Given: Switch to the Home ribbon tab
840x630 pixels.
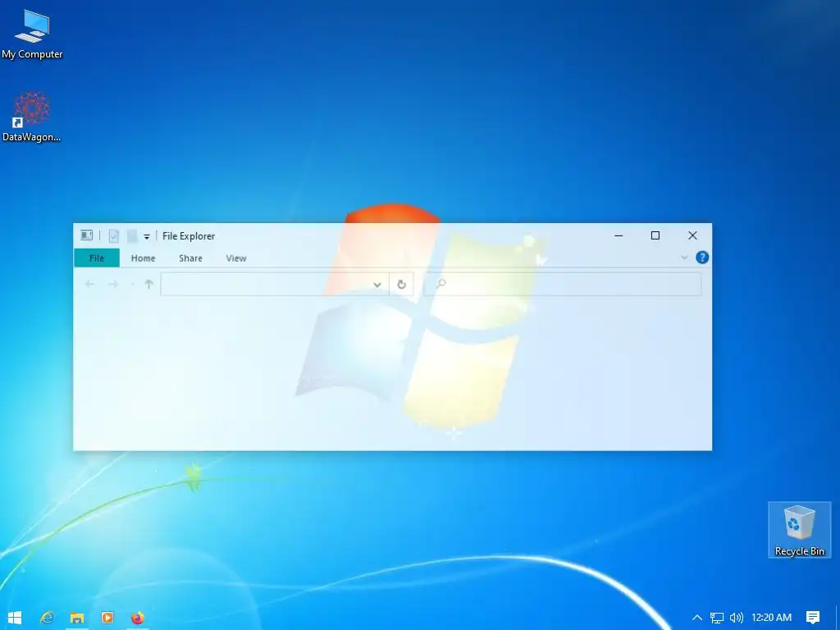Looking at the screenshot, I should coord(143,258).
